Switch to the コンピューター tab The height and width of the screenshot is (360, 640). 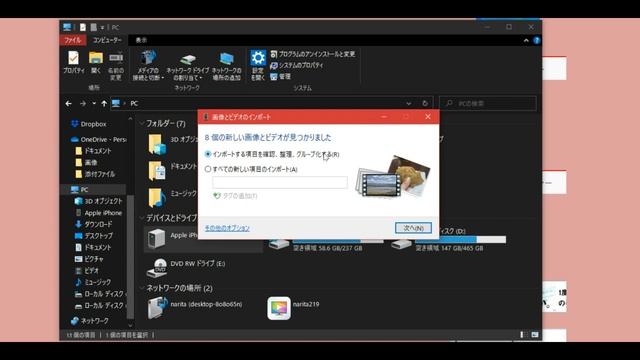click(107, 40)
